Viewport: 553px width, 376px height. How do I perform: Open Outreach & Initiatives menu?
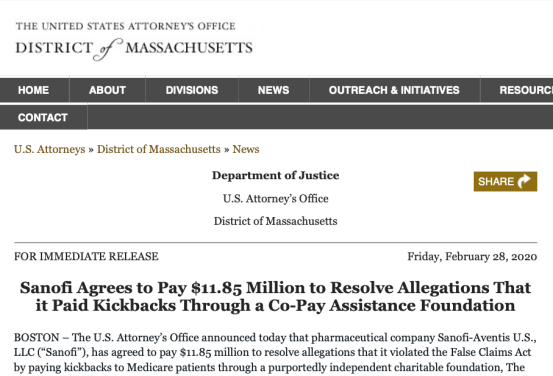[x=394, y=90]
